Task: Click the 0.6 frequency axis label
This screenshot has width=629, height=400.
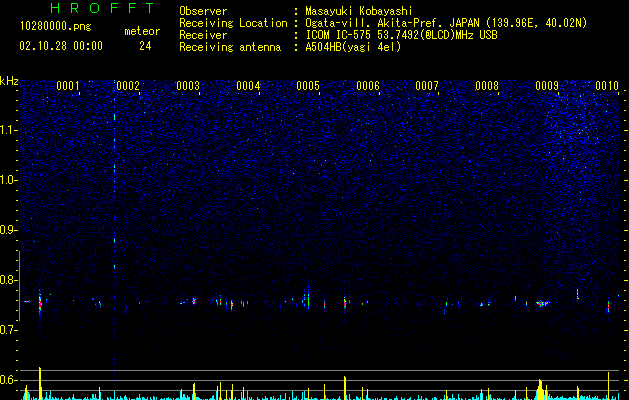Action: (x=9, y=380)
